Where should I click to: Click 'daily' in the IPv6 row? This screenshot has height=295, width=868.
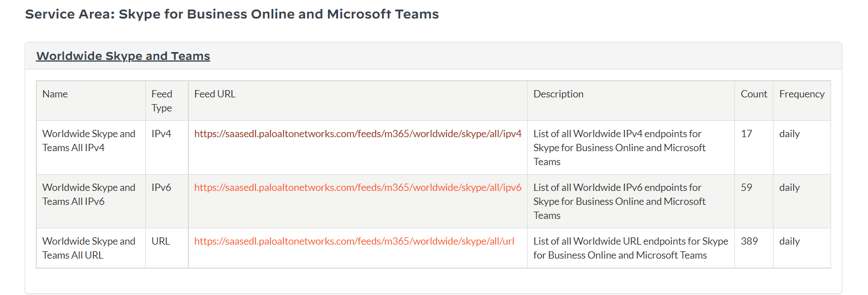pyautogui.click(x=790, y=188)
